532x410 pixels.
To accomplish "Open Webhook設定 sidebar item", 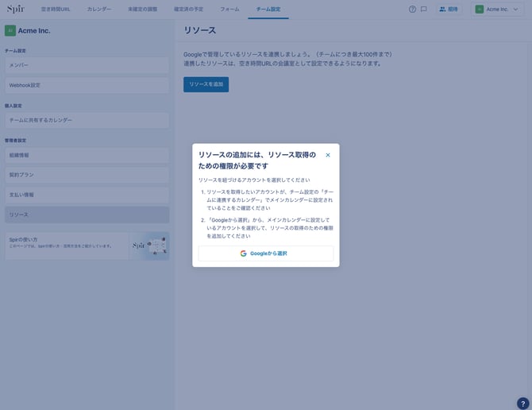I will point(87,85).
